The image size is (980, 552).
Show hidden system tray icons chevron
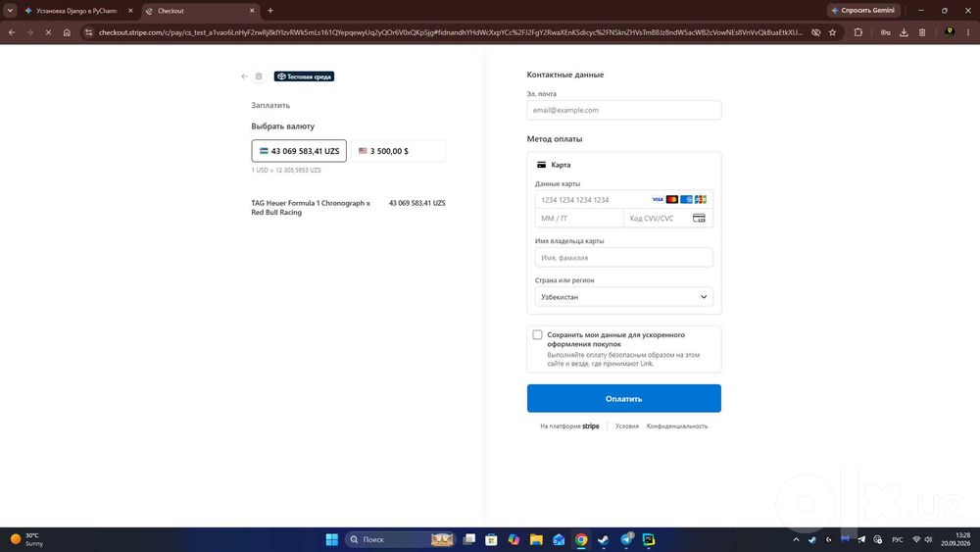796,539
